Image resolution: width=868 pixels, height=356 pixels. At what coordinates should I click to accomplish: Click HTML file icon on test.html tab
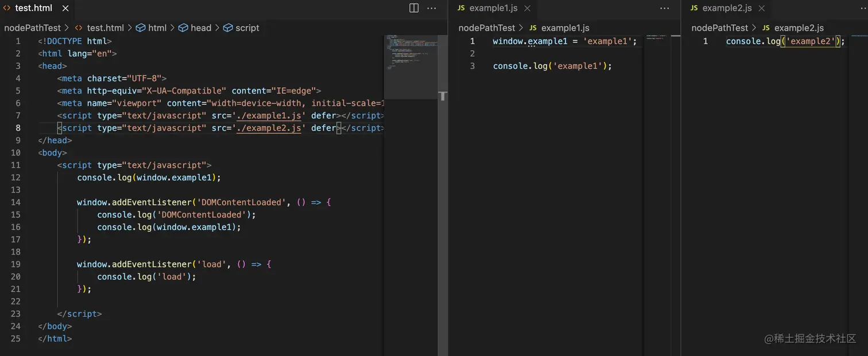point(7,9)
